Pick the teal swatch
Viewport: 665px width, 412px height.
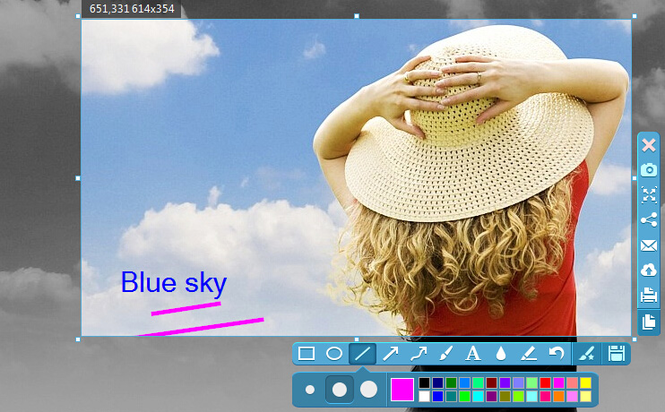pos(451,396)
